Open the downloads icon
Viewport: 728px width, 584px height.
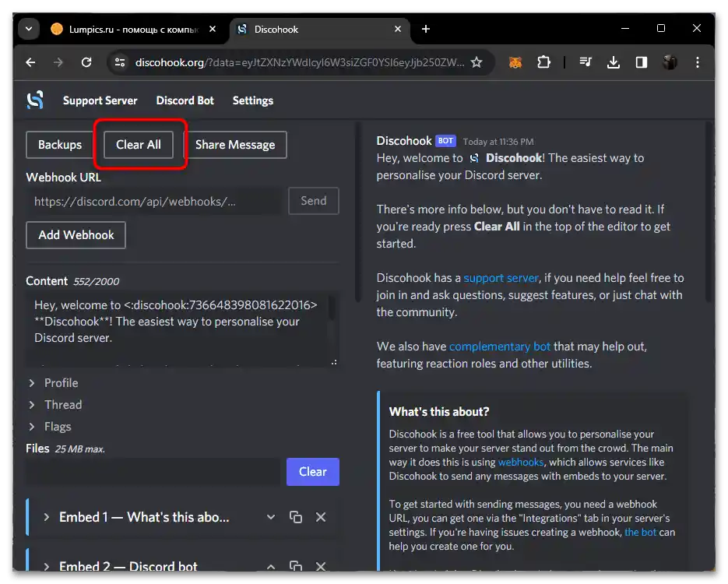tap(614, 62)
